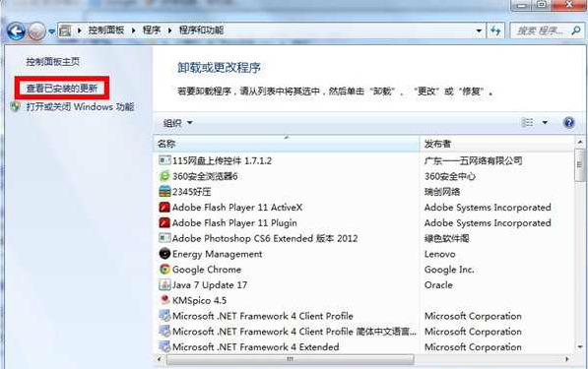Click publisher 广东一一五网络有限公司 cell
588x369 pixels.
pyautogui.click(x=473, y=160)
